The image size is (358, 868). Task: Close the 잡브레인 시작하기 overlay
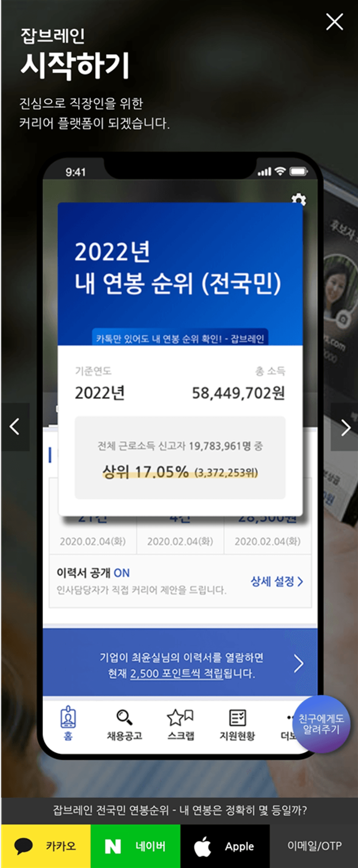click(334, 22)
